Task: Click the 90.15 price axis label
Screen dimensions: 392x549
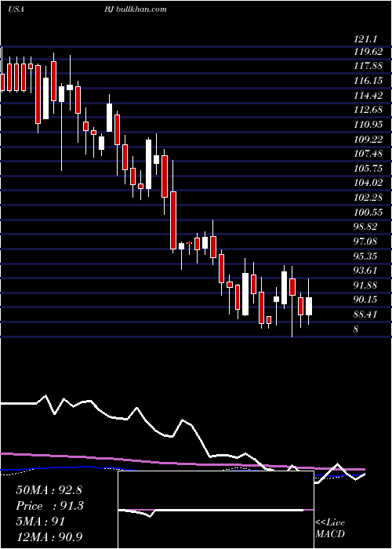Action: click(x=365, y=300)
